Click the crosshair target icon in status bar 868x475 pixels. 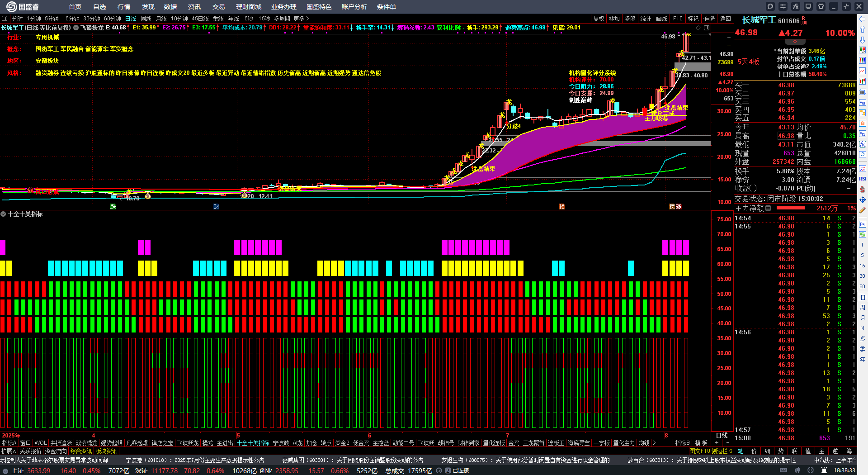point(810,470)
